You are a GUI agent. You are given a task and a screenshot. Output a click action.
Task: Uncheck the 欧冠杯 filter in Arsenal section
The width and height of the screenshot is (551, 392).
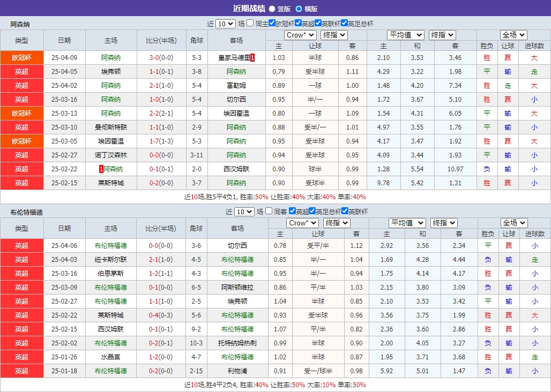coord(271,24)
